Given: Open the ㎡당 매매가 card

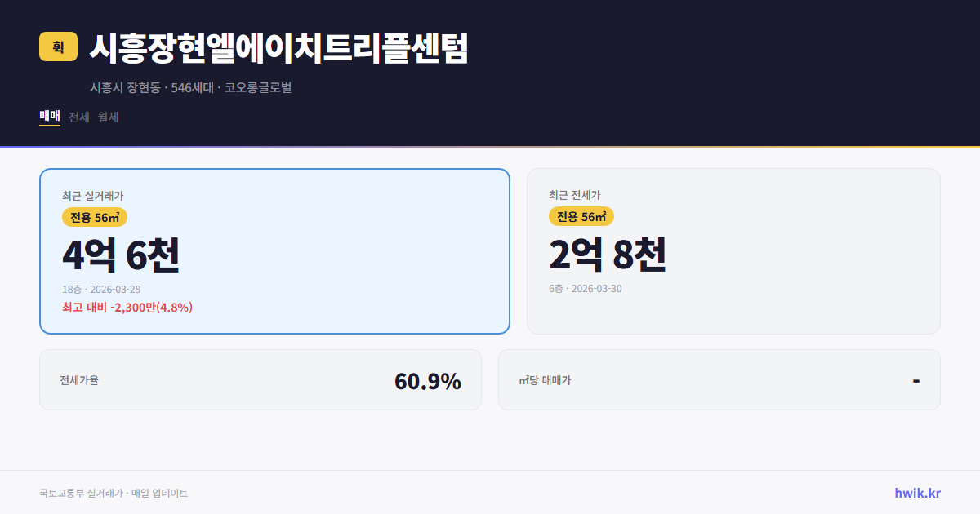Looking at the screenshot, I should [719, 379].
